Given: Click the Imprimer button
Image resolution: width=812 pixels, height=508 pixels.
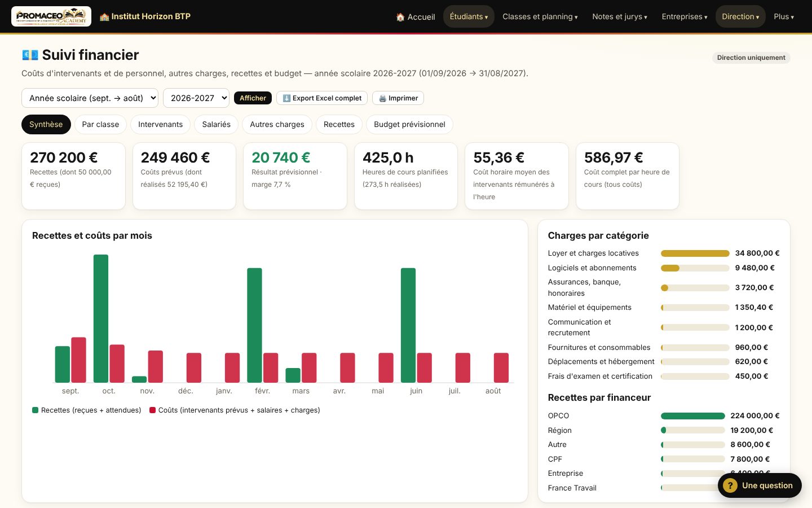Looking at the screenshot, I should (398, 98).
